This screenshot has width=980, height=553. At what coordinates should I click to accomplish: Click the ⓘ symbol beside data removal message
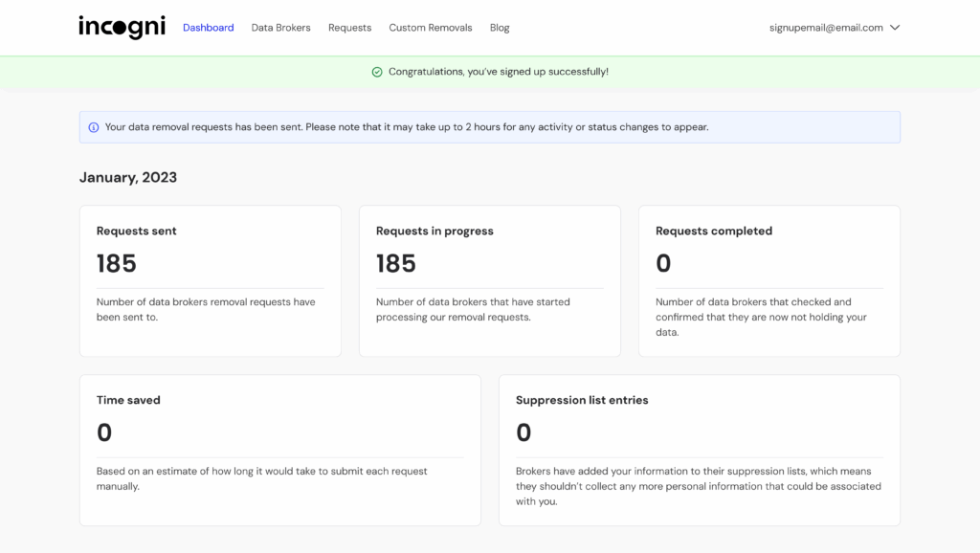[94, 126]
